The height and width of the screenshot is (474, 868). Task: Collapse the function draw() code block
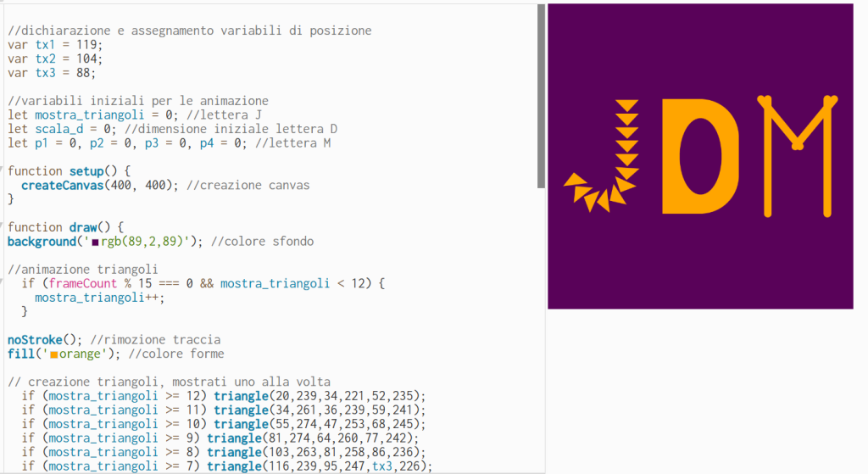pos(3,227)
